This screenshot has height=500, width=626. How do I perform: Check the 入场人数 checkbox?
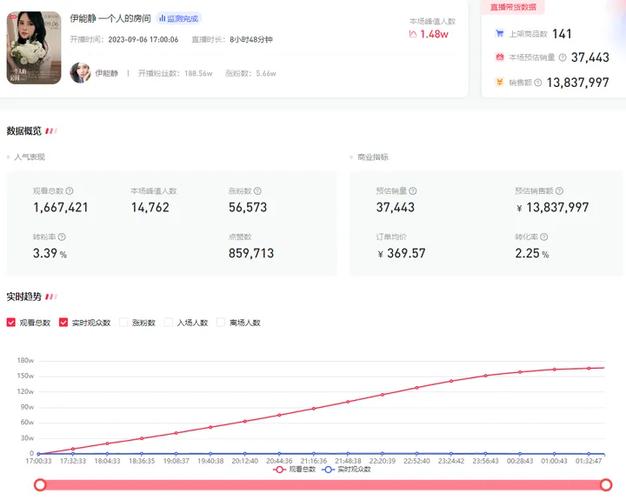[x=170, y=323]
